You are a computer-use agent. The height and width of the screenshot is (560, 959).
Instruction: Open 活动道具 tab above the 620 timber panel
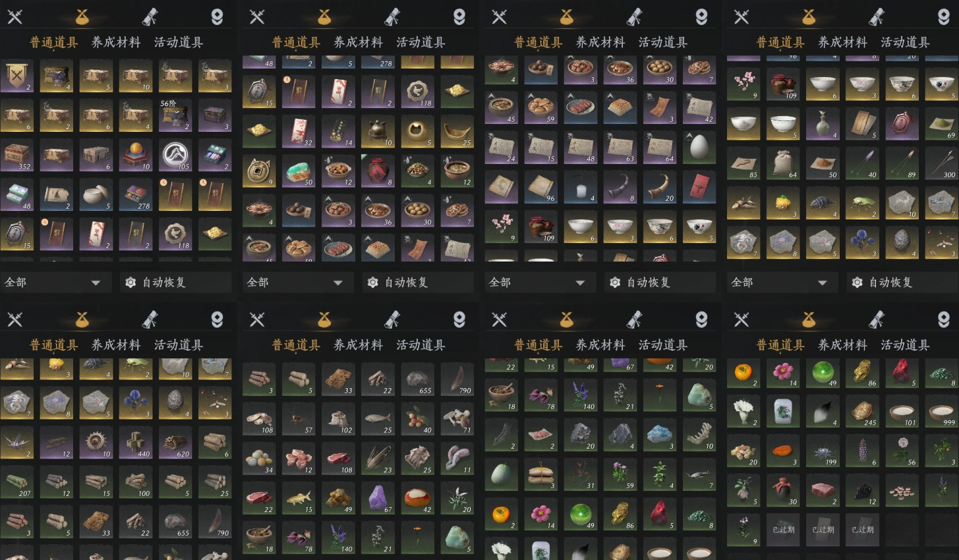tap(179, 345)
